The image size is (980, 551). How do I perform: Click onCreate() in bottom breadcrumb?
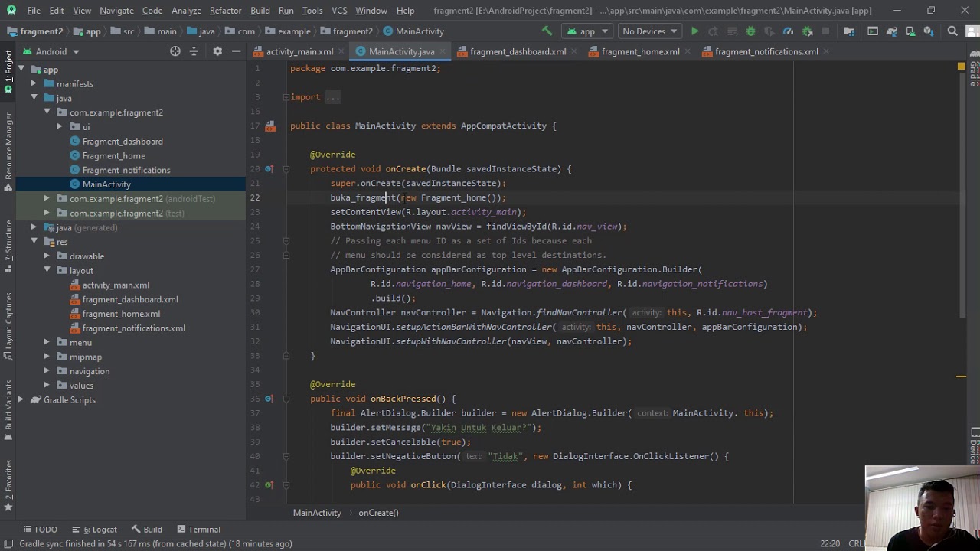[378, 513]
